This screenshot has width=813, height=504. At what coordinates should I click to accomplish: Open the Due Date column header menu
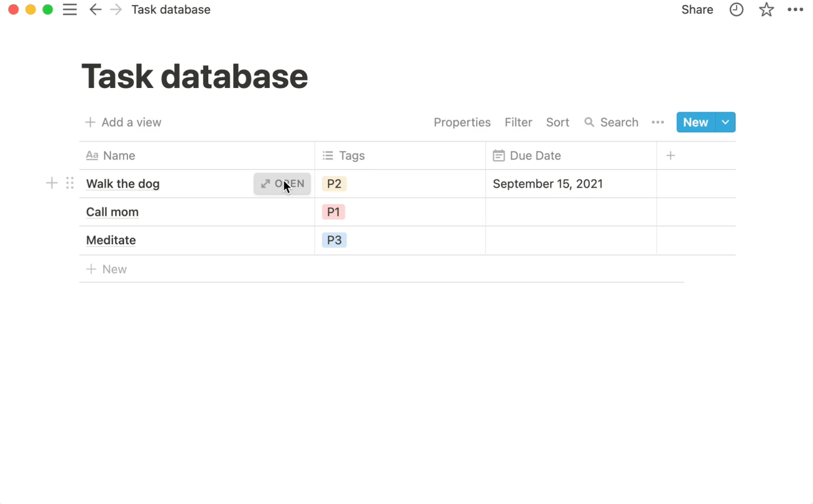[x=535, y=156]
